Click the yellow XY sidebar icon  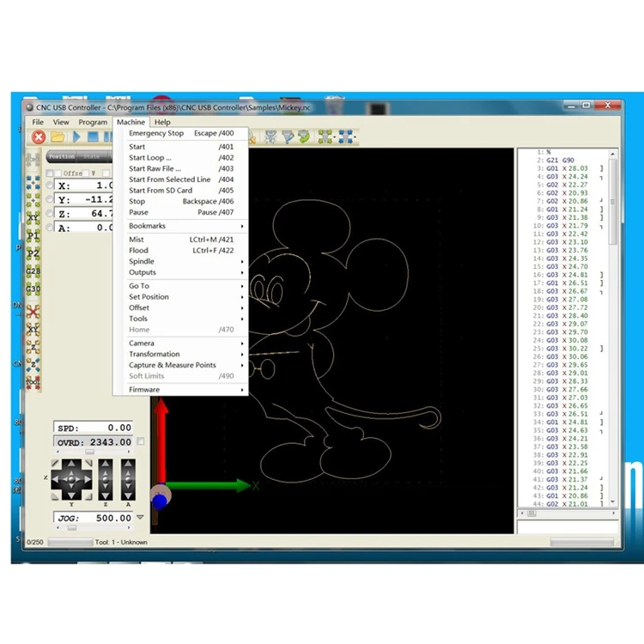[x=33, y=329]
